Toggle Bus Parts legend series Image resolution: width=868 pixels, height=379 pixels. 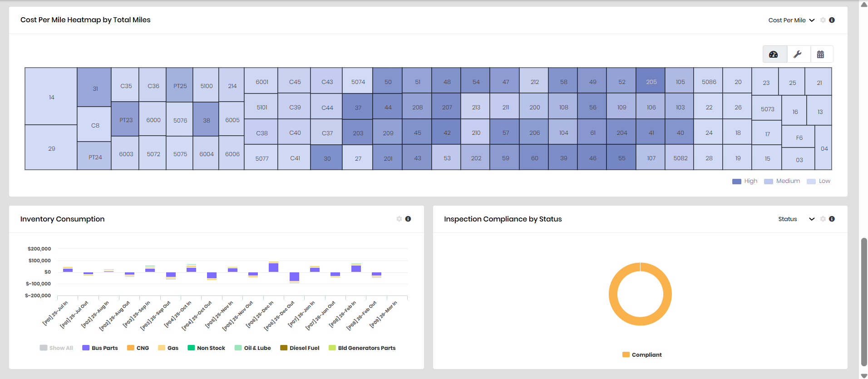[x=100, y=348]
